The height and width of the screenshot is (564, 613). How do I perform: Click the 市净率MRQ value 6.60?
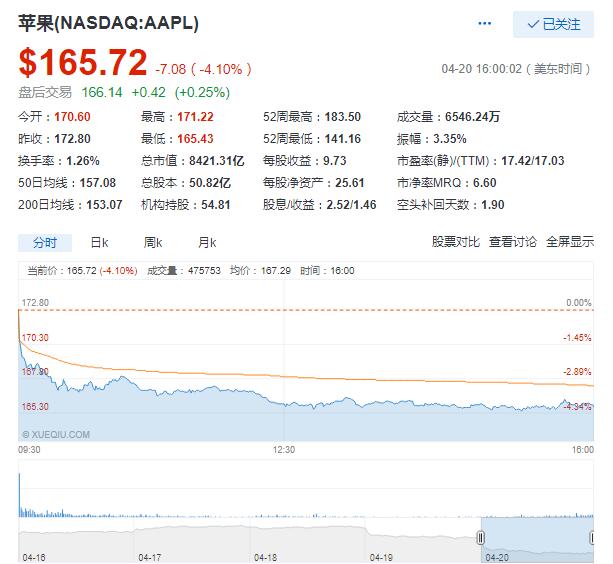484,183
